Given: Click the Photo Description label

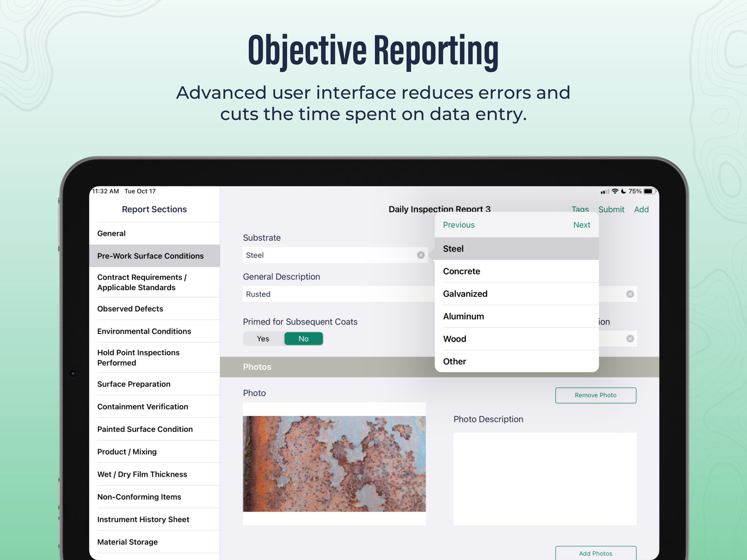Looking at the screenshot, I should point(488,419).
